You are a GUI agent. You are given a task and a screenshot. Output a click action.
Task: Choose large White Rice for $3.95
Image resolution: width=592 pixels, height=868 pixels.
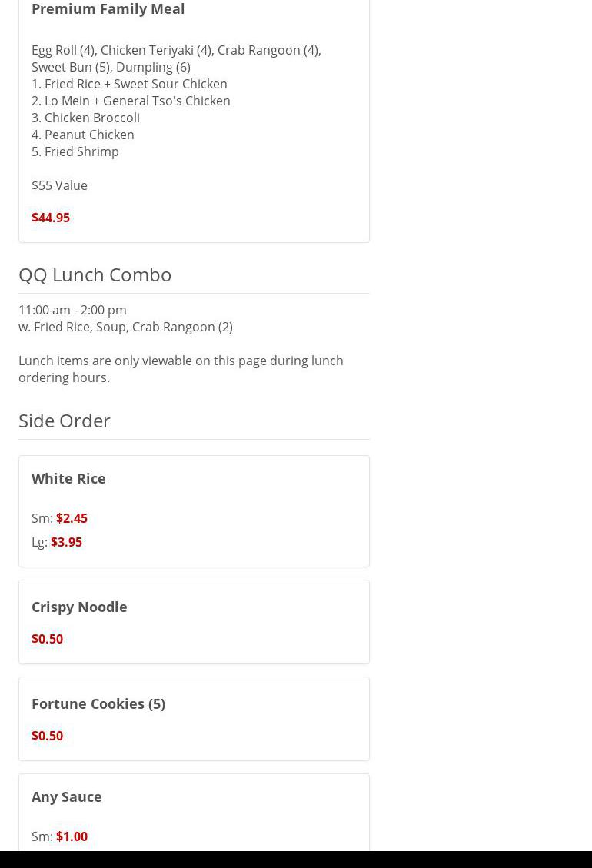[66, 542]
